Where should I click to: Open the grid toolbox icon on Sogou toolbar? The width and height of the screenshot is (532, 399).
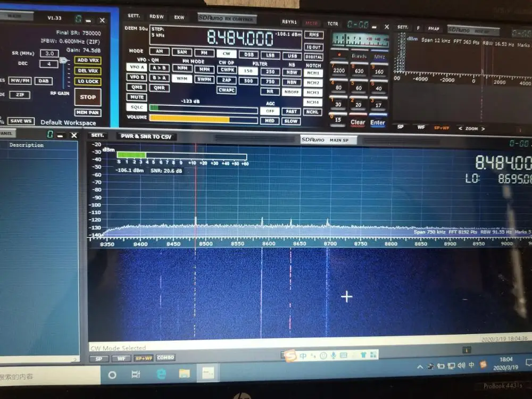pos(373,355)
